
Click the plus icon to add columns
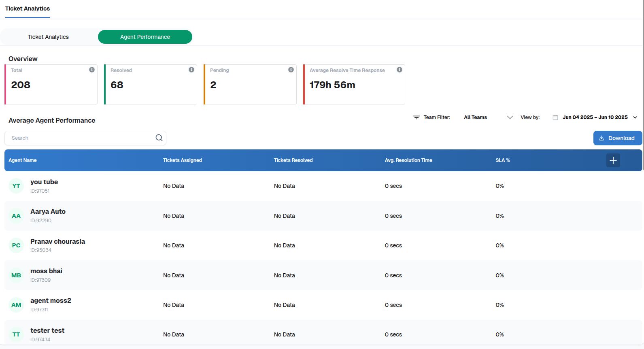[x=613, y=160]
